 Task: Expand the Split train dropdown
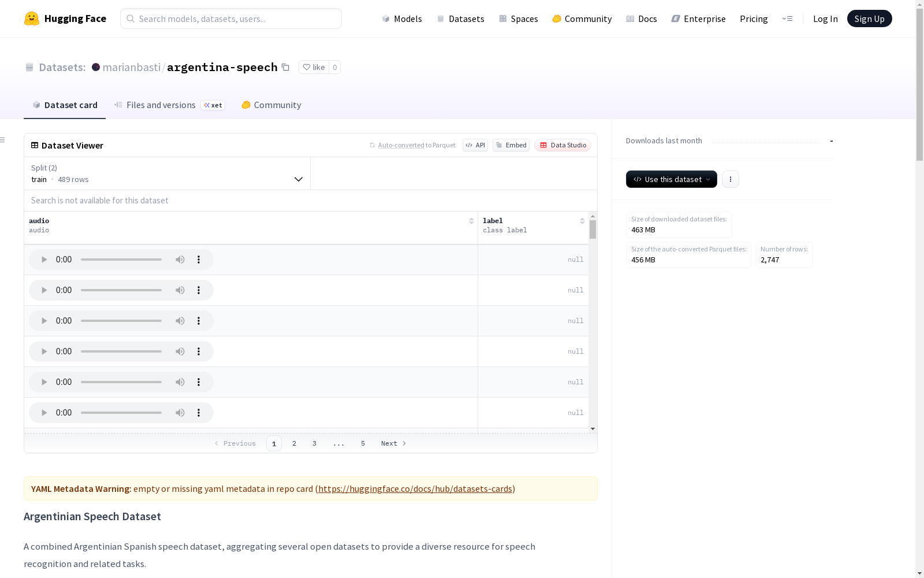(x=167, y=173)
